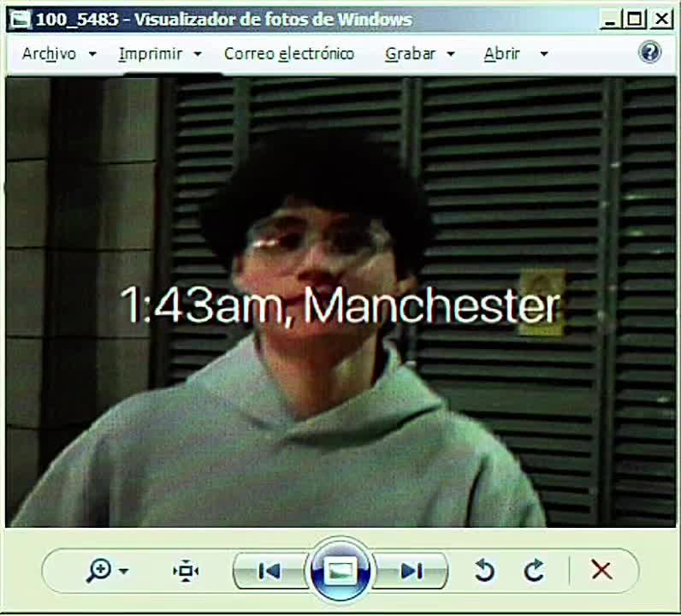Expand the zoom level dropdown arrow
The image size is (681, 616).
(x=124, y=571)
